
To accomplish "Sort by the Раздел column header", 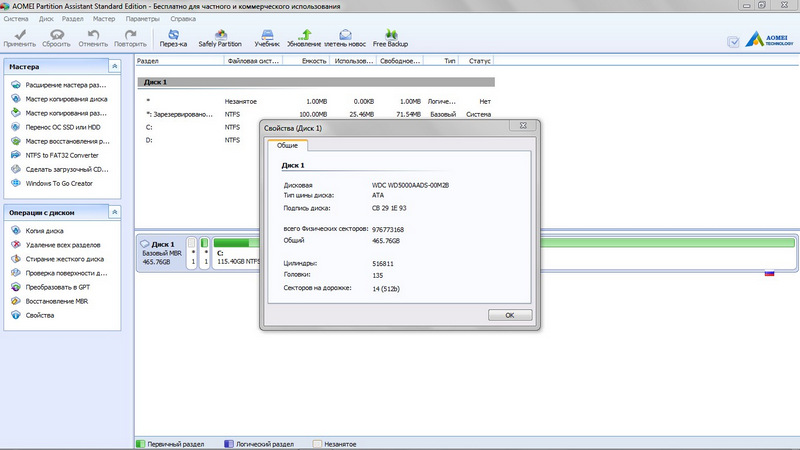I will [179, 61].
